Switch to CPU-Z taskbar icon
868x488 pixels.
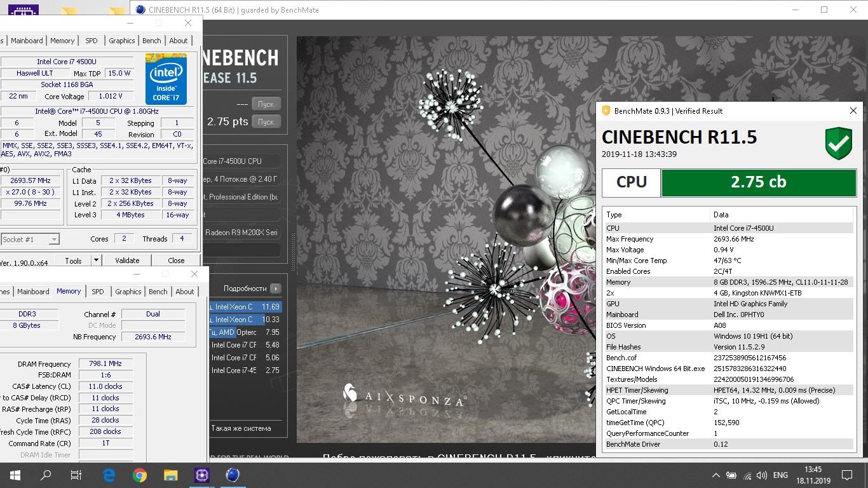202,475
